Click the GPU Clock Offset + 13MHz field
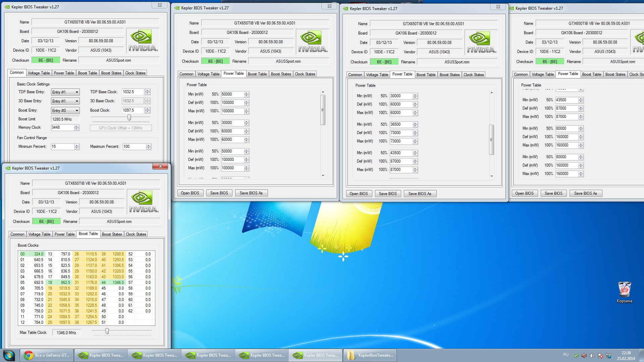The image size is (644, 362). pos(121,128)
